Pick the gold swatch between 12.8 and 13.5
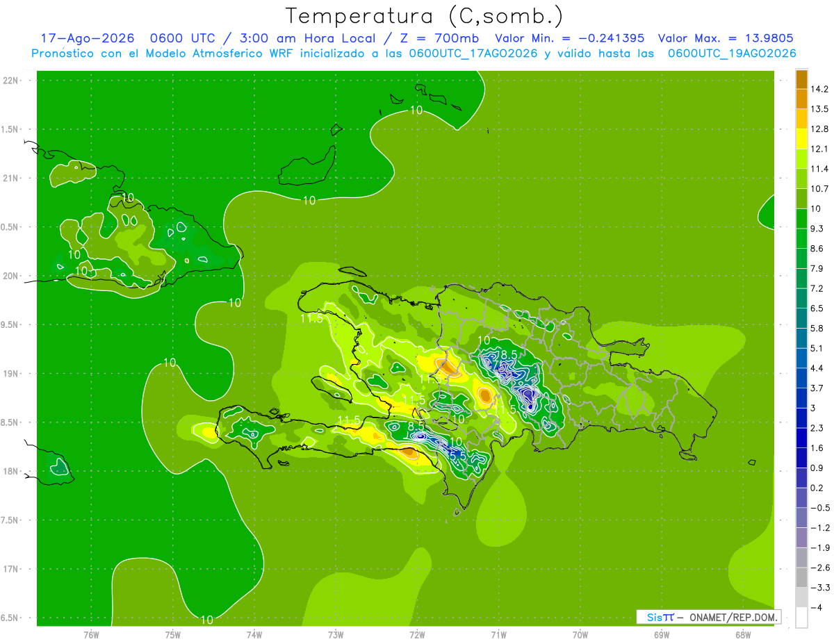This screenshot has height=644, width=834. tap(801, 119)
